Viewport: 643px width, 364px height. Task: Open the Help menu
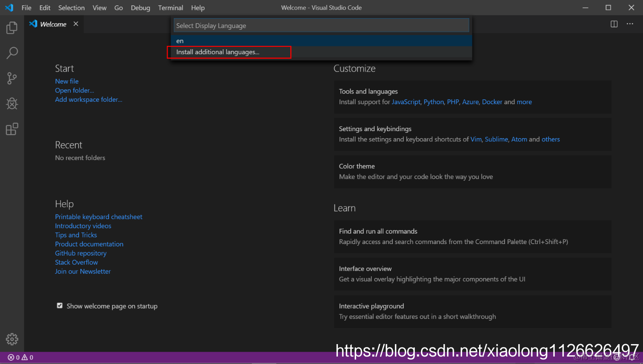(x=198, y=7)
